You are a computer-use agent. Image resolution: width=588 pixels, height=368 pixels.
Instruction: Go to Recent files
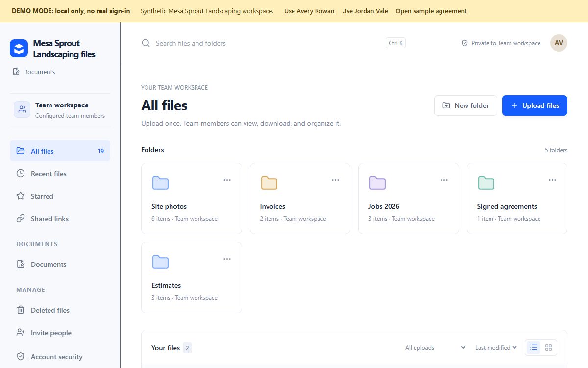(60, 174)
